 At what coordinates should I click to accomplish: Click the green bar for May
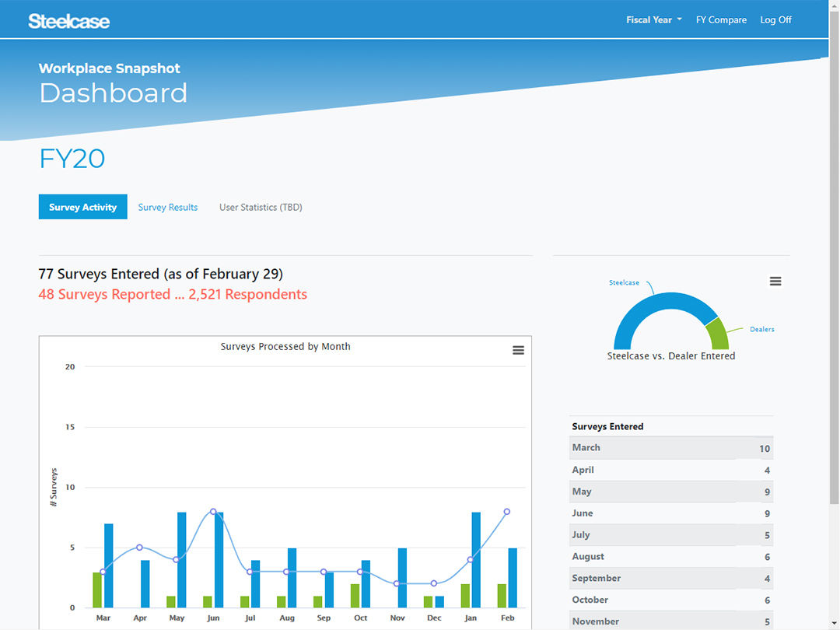click(x=171, y=601)
